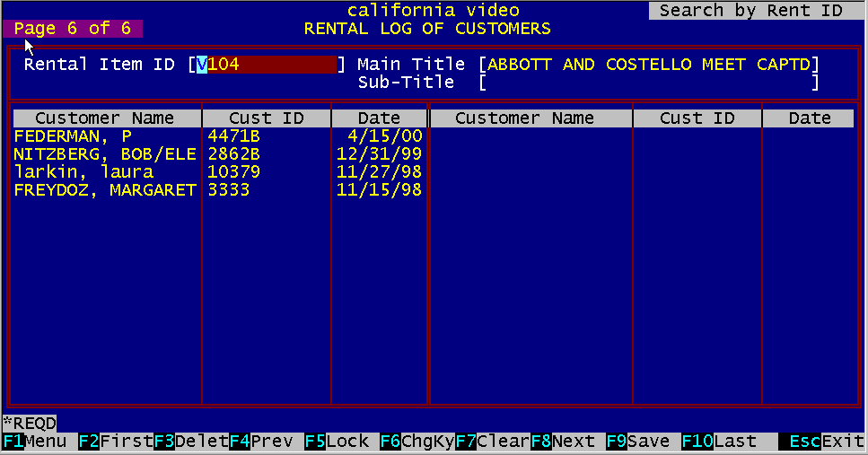Click the empty Sub-Title field
This screenshot has width=868, height=455.
point(649,83)
